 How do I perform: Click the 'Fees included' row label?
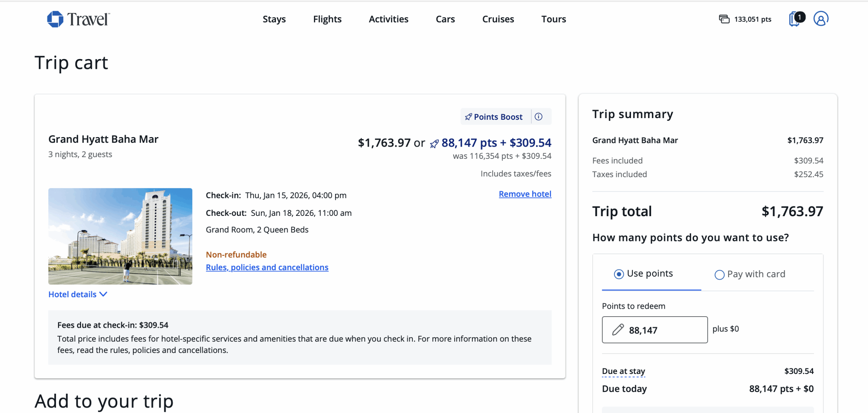[x=617, y=161]
